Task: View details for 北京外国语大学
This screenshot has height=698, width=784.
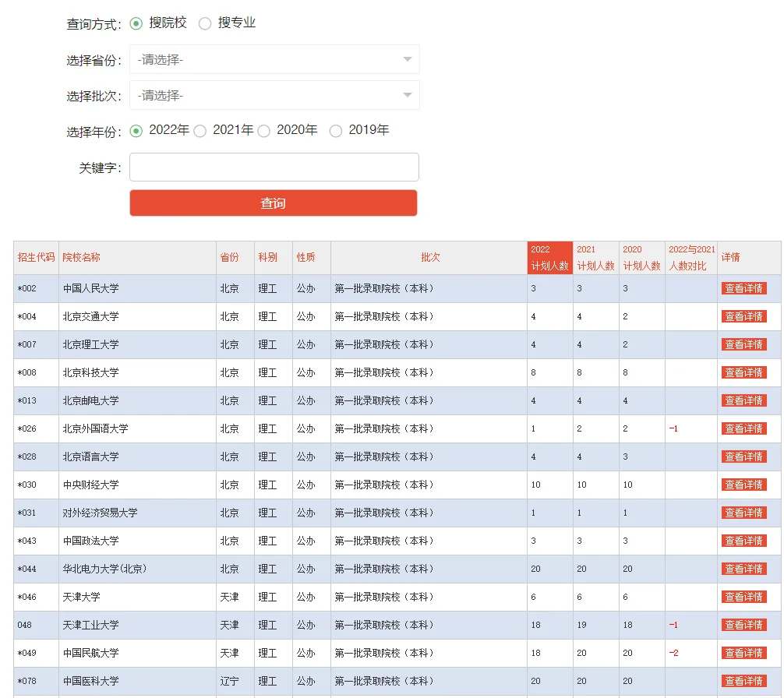Action: [x=744, y=428]
